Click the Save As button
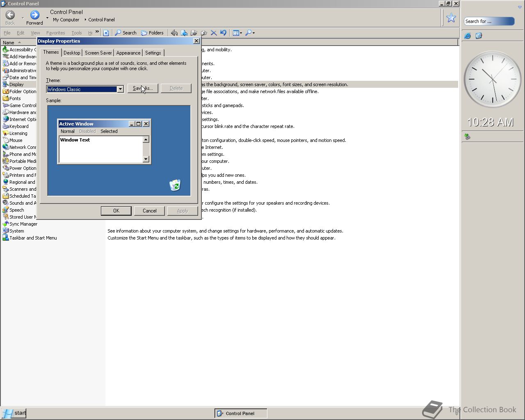 point(143,88)
